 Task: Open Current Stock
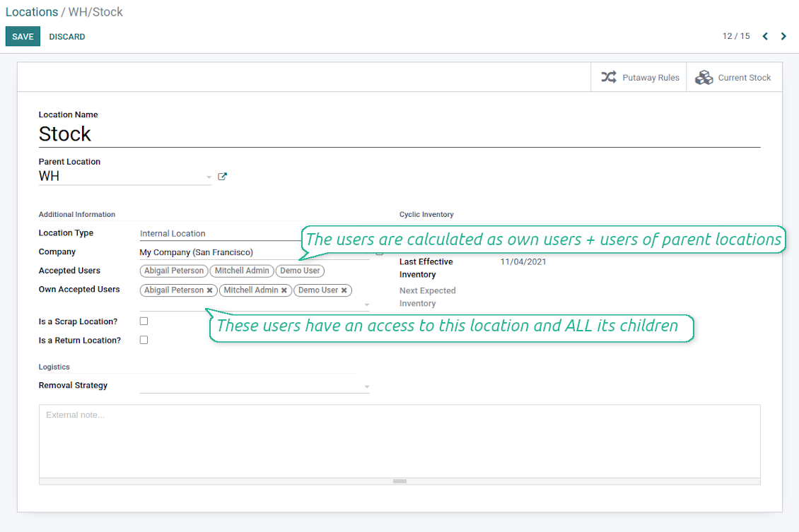[734, 78]
